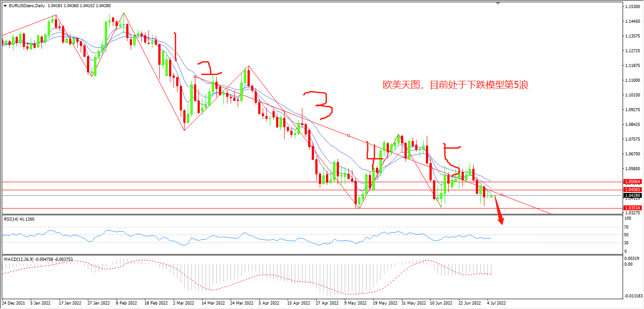Click the 1.15300 price scale value
The image size is (644, 309).
[x=633, y=7]
